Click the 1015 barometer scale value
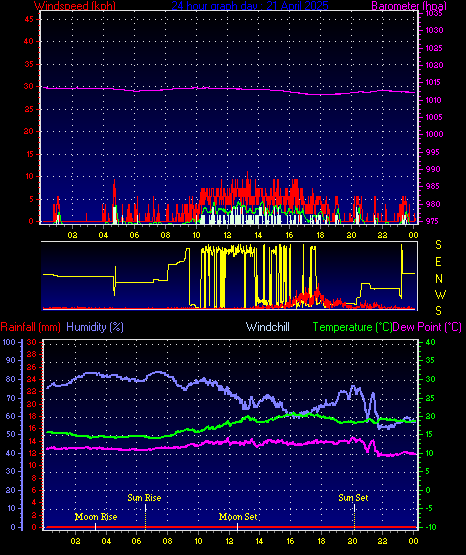Image resolution: width=466 pixels, height=555 pixels. point(433,82)
